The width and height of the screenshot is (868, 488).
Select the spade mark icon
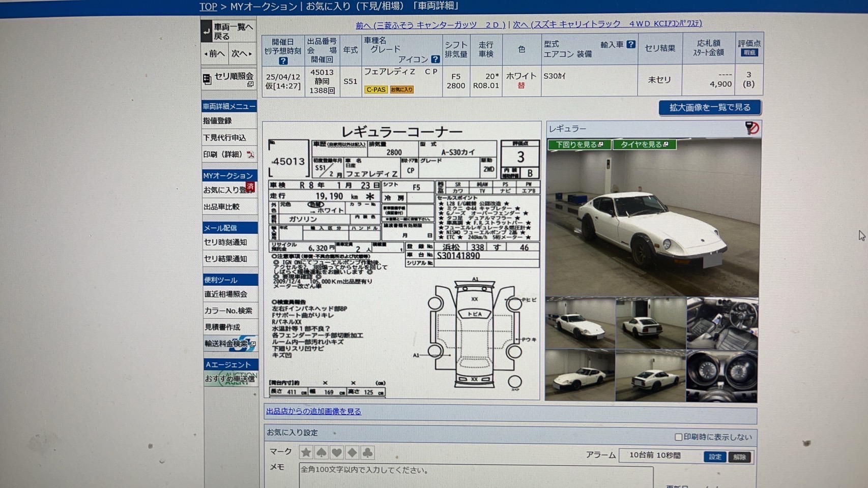coord(322,452)
